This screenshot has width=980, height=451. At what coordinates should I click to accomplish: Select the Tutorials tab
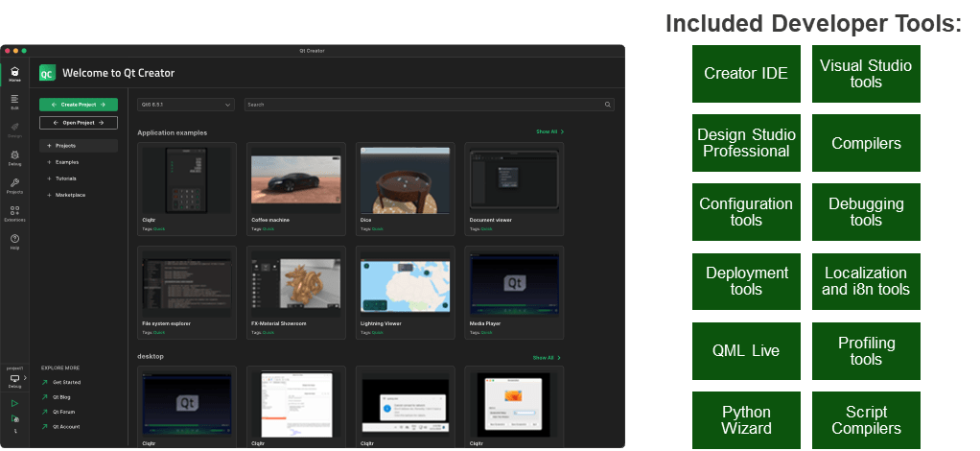pos(66,178)
